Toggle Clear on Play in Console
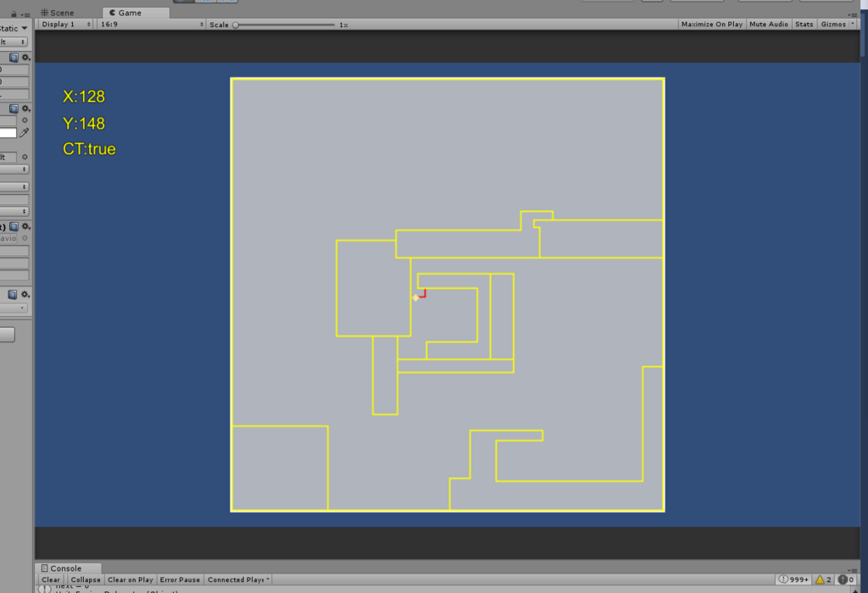This screenshot has width=868, height=593. click(130, 579)
